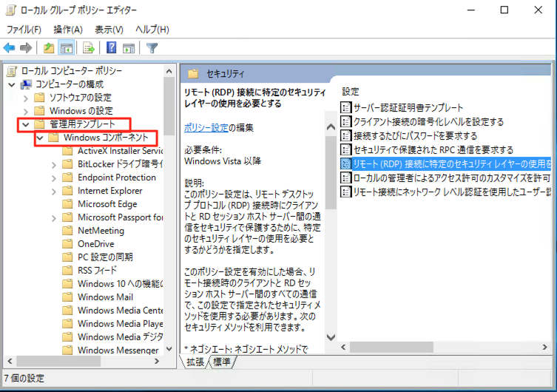The width and height of the screenshot is (557, 392).
Task: Click the コンピューターの構成 computer icon
Action: pos(26,84)
